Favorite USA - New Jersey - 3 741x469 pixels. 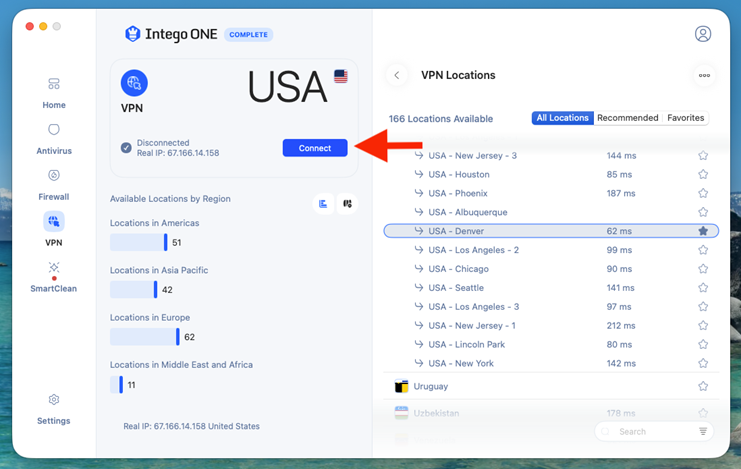[703, 156]
